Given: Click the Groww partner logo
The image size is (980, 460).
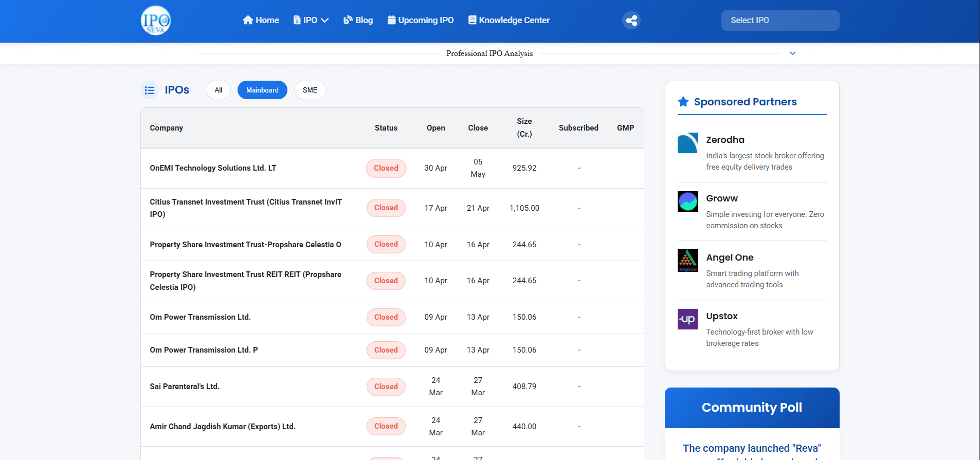Looking at the screenshot, I should (x=688, y=201).
